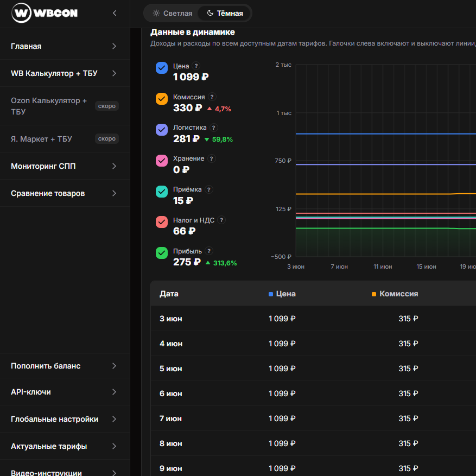This screenshot has height=476, width=476.
Task: Open help tooltip icon beside Комиссия
Action: coord(212,97)
